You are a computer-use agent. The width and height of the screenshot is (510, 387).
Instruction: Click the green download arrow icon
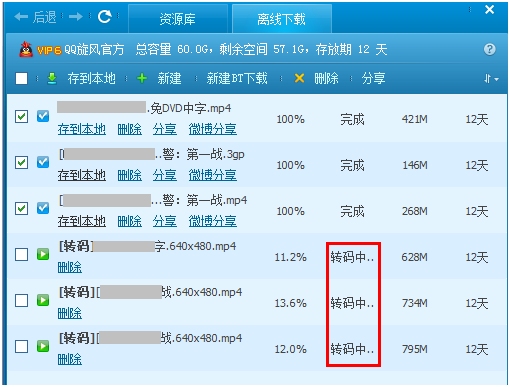tap(52, 79)
